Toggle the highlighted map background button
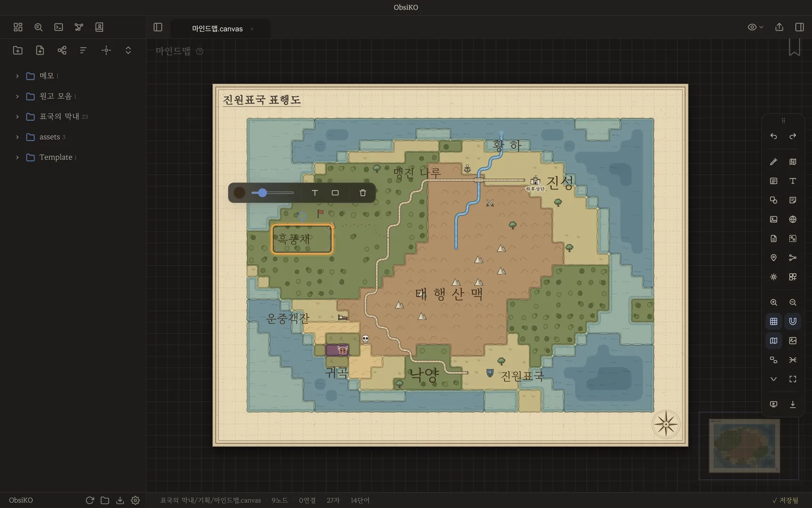 pyautogui.click(x=773, y=340)
